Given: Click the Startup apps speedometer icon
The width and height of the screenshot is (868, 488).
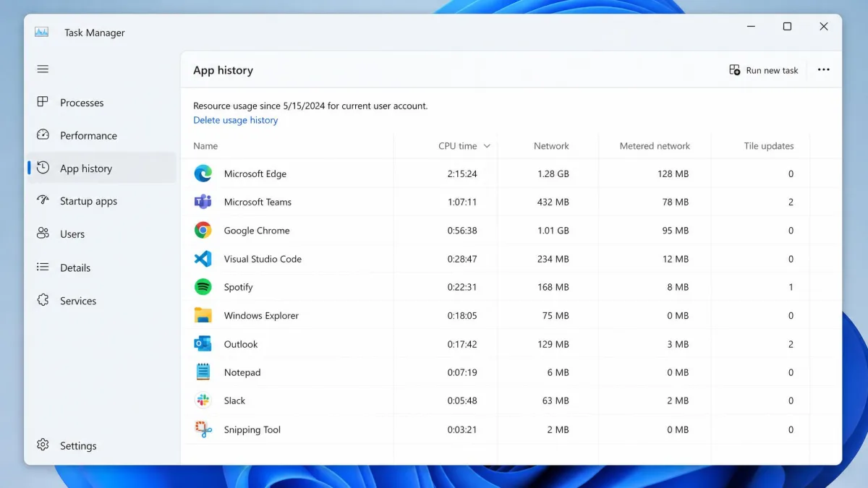Looking at the screenshot, I should click(x=43, y=200).
